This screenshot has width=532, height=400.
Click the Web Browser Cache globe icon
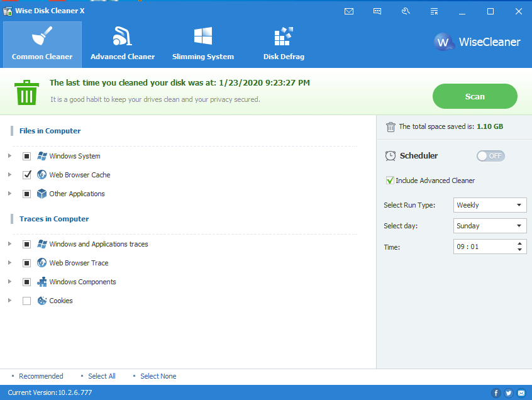(42, 175)
